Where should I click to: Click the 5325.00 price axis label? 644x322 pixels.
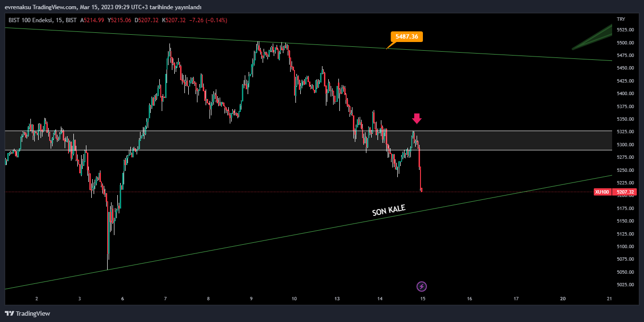(x=625, y=132)
